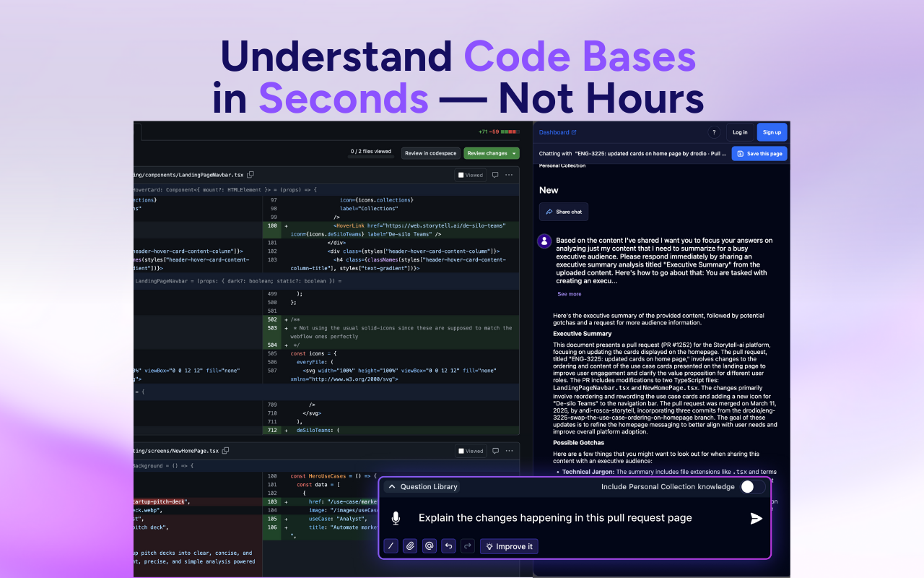Click added diff line 712 deSiloTeams
This screenshot has height=578, width=924.
tap(391, 430)
